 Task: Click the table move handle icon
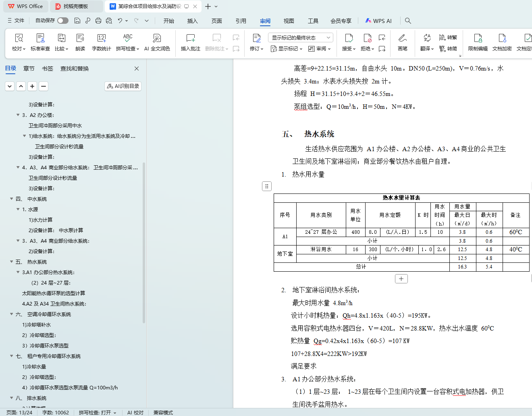click(x=267, y=186)
